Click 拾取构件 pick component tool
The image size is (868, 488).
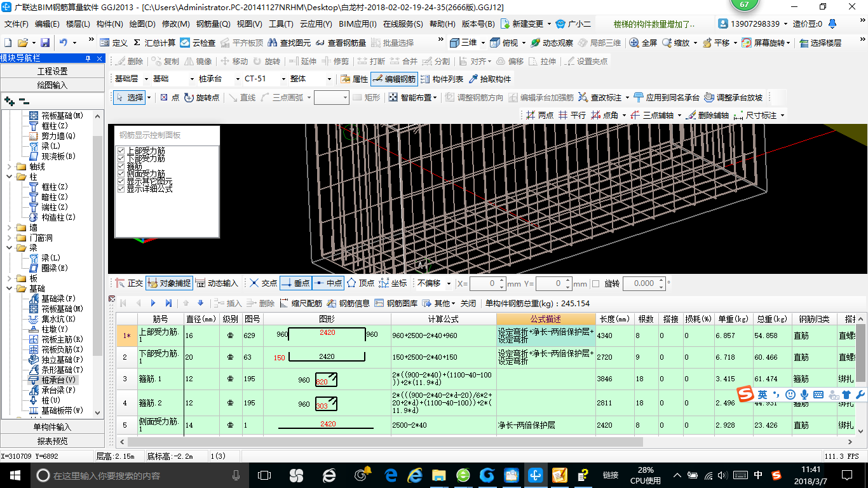point(489,79)
